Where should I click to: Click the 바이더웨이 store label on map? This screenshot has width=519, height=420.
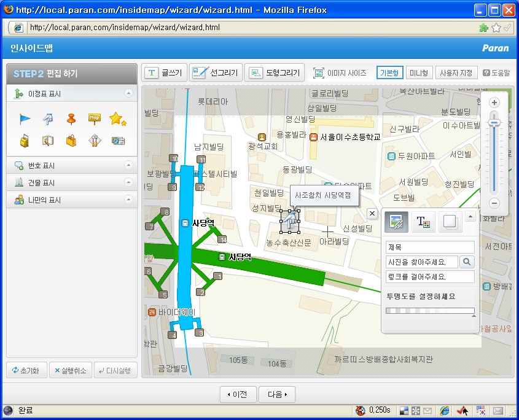(177, 312)
